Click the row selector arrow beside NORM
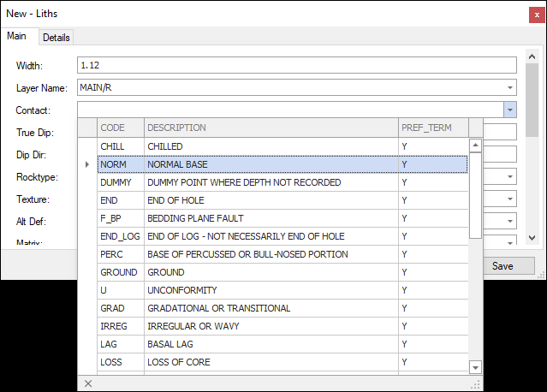 click(x=87, y=164)
